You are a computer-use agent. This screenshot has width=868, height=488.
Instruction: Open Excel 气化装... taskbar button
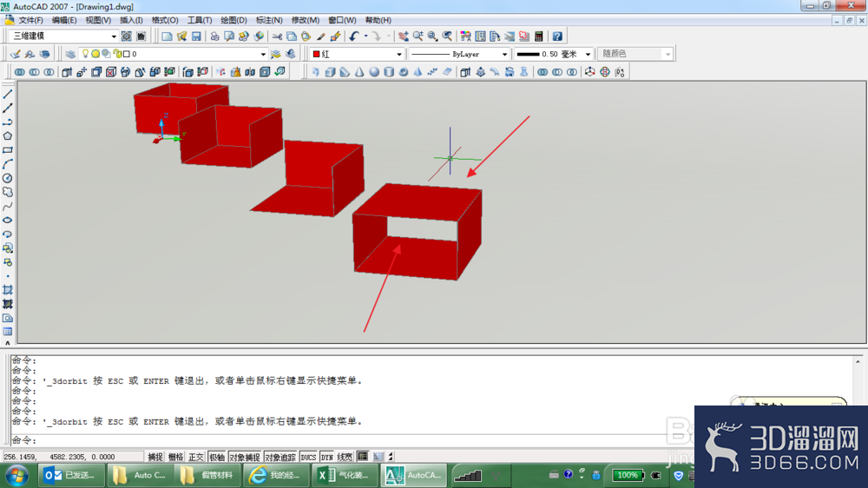coord(344,475)
